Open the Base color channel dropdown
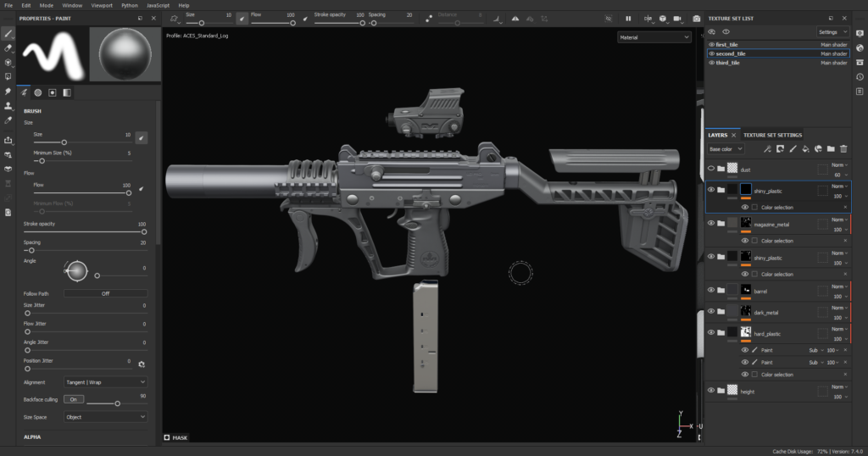This screenshot has width=868, height=456. 726,149
